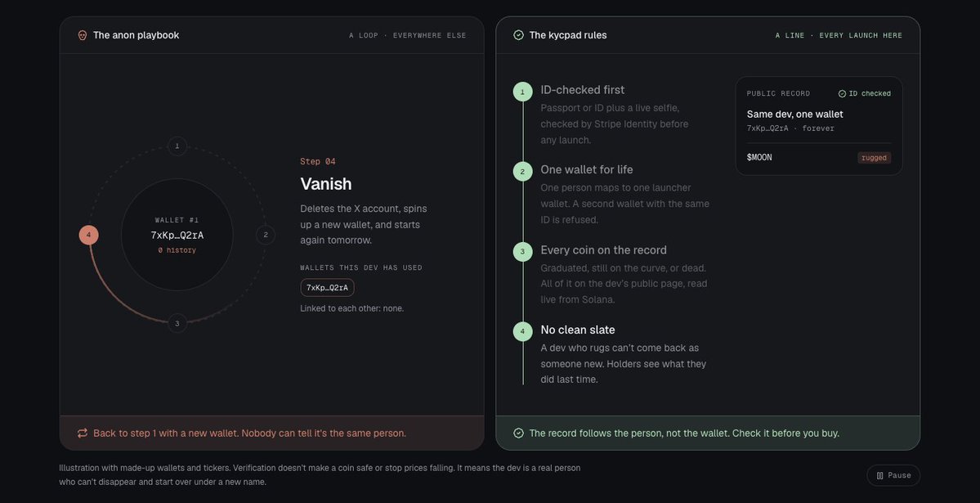Click A dev who rugs can't come back text

tap(623, 363)
